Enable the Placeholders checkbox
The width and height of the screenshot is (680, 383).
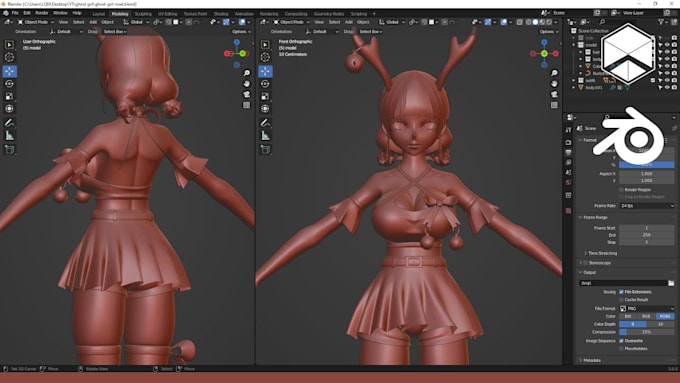click(x=621, y=348)
